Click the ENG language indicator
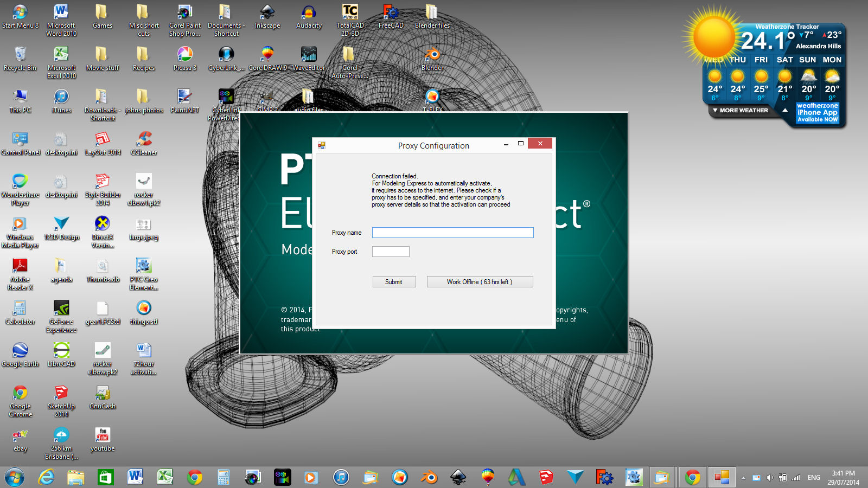 (x=814, y=478)
